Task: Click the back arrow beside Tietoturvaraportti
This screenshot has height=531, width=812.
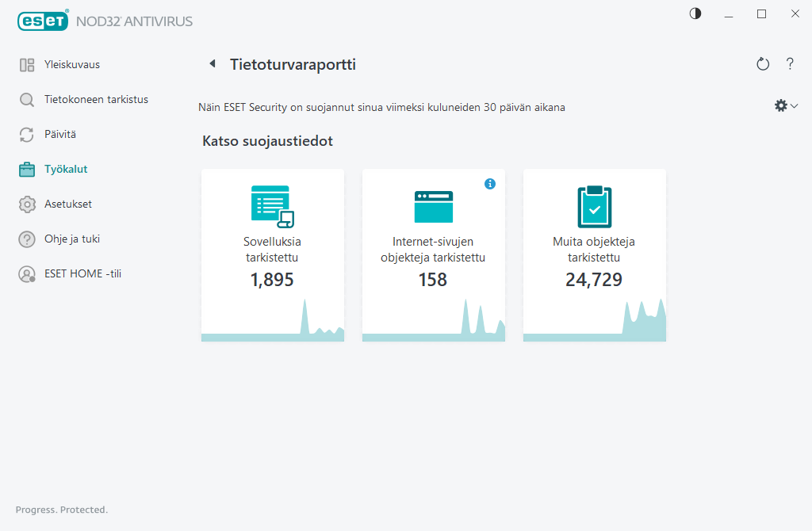Action: 212,63
